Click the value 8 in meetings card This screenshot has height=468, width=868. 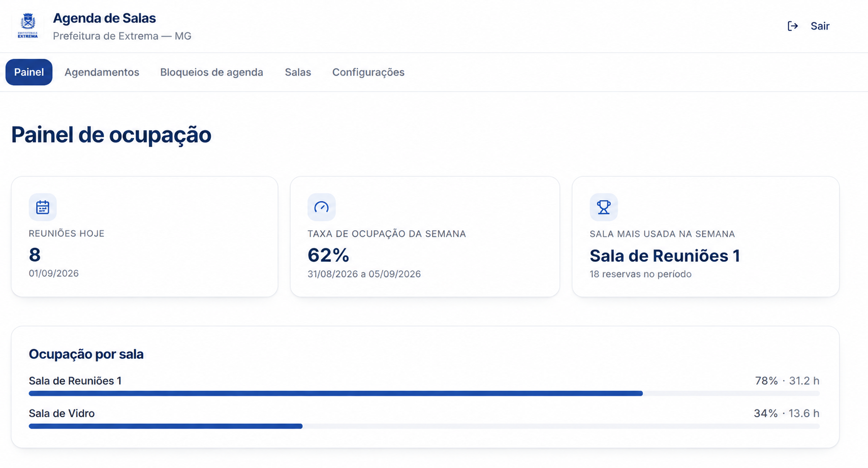pos(35,255)
